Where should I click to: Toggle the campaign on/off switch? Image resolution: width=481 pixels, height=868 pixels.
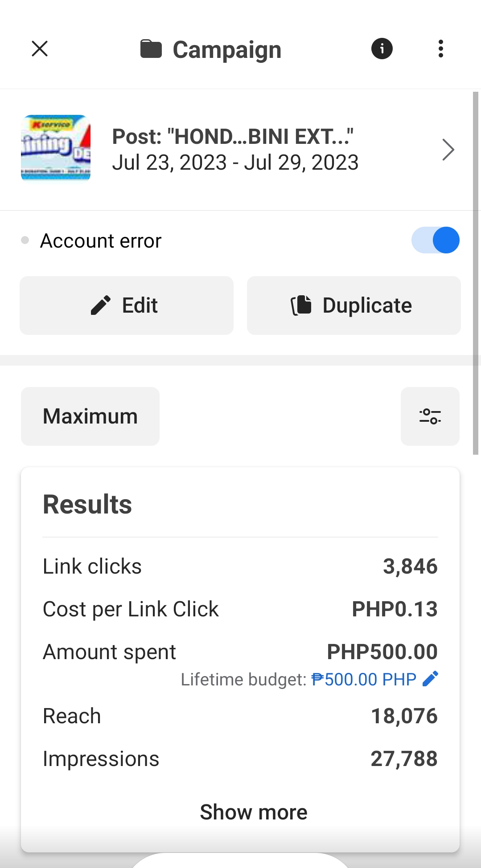(x=435, y=240)
